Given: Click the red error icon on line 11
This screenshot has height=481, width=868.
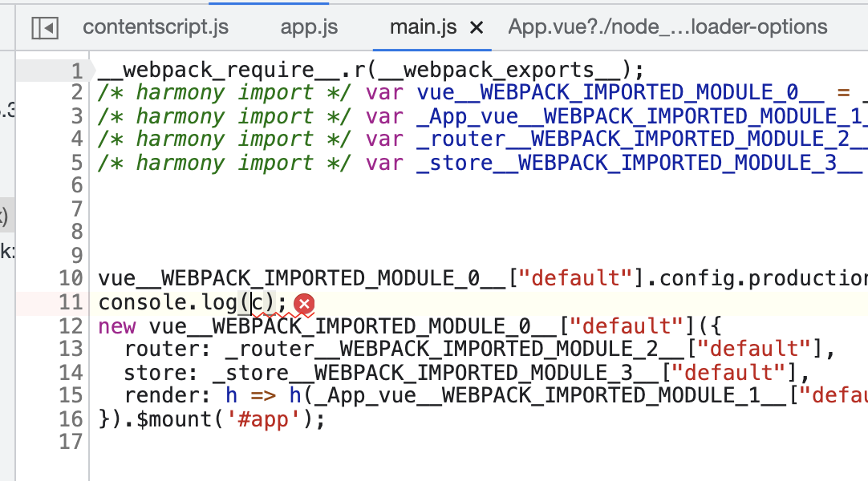Looking at the screenshot, I should point(303,305).
